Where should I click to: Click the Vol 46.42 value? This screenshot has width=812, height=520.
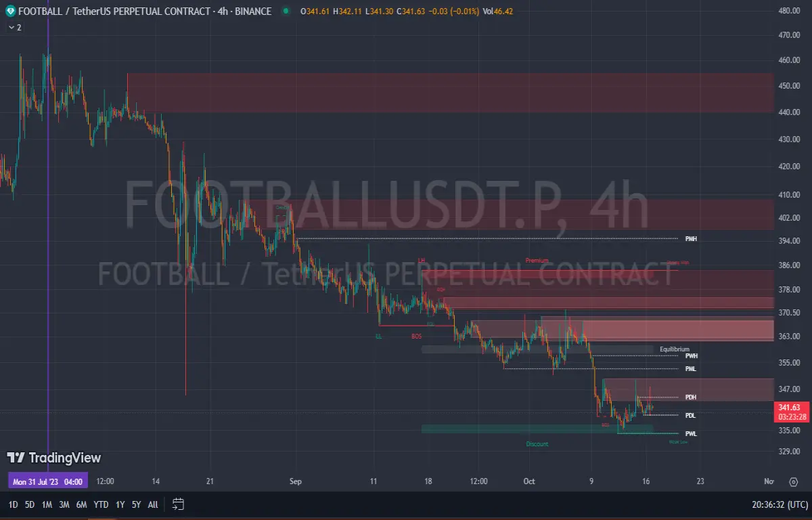coord(498,12)
